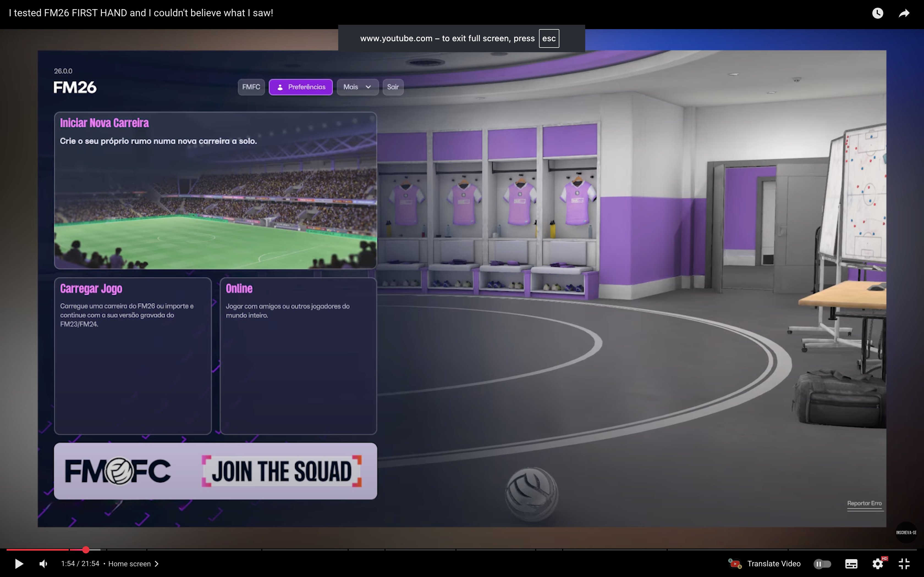Screen dimensions: 924x577
Task: Expand the Mais dropdown menu
Action: pos(358,87)
